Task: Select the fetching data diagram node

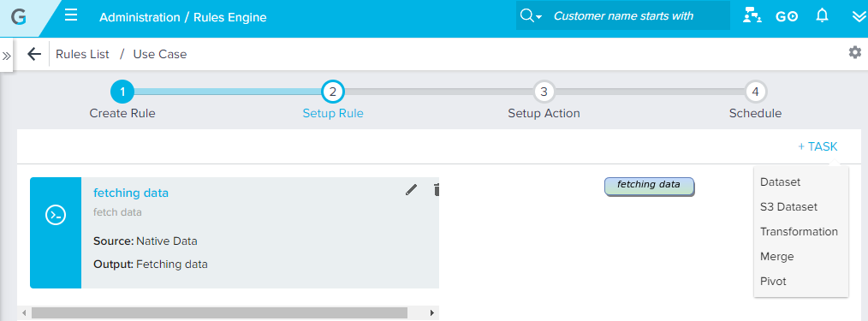Action: click(x=649, y=187)
